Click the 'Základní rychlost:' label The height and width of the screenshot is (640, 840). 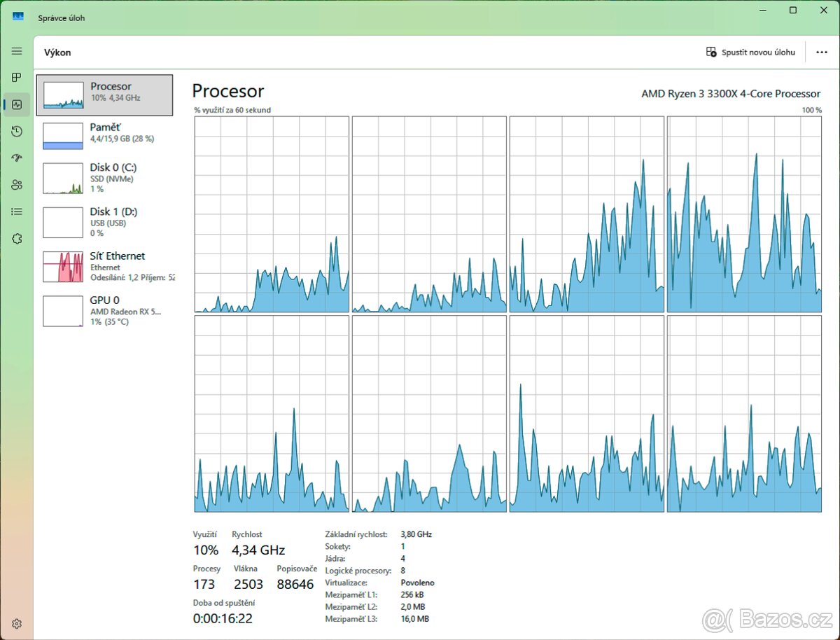(356, 534)
